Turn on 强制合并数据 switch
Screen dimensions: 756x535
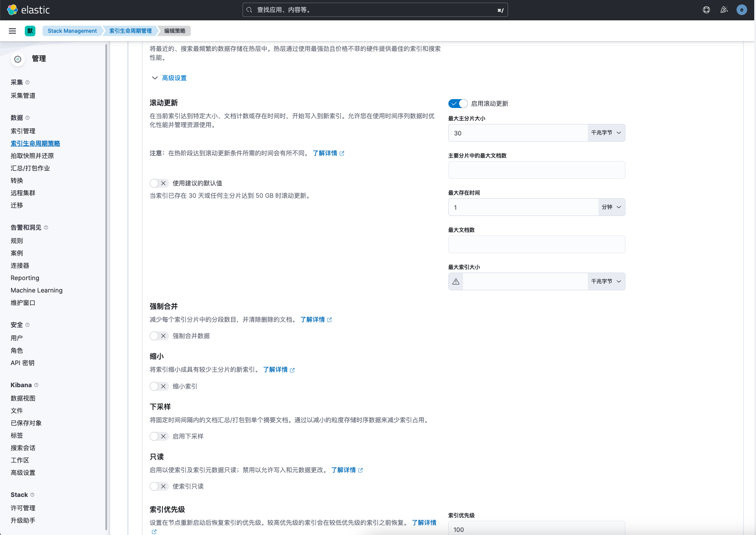click(159, 336)
